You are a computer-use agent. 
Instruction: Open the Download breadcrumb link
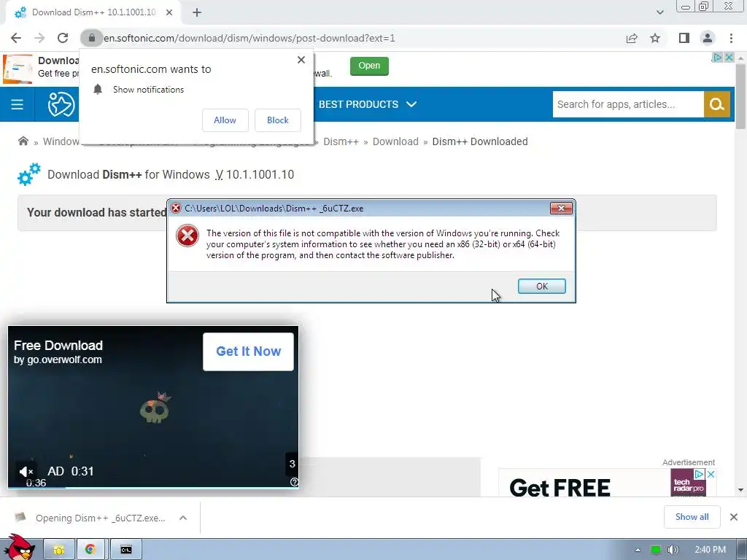click(x=395, y=141)
